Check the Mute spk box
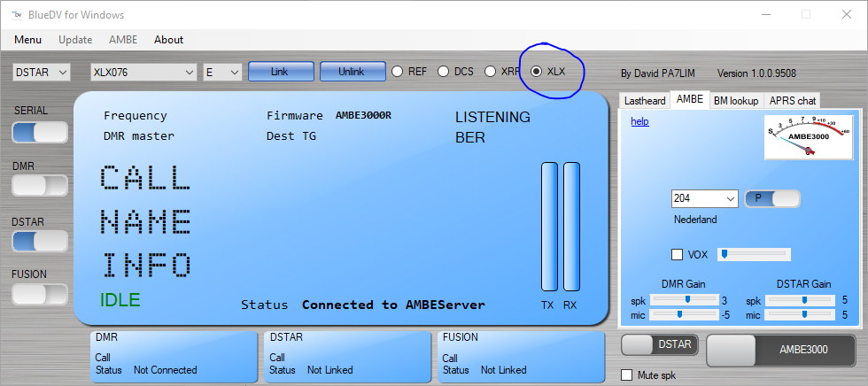Screen dimensions: 868x386 627,375
